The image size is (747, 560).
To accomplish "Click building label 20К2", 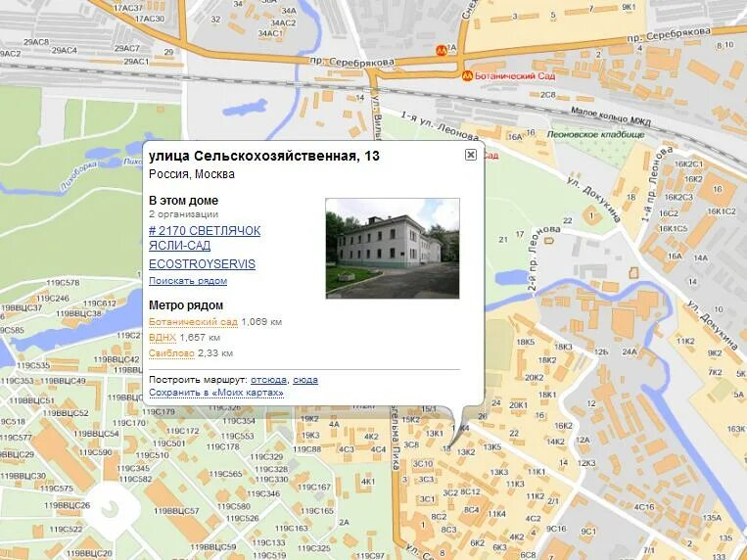I will pyautogui.click(x=534, y=377).
